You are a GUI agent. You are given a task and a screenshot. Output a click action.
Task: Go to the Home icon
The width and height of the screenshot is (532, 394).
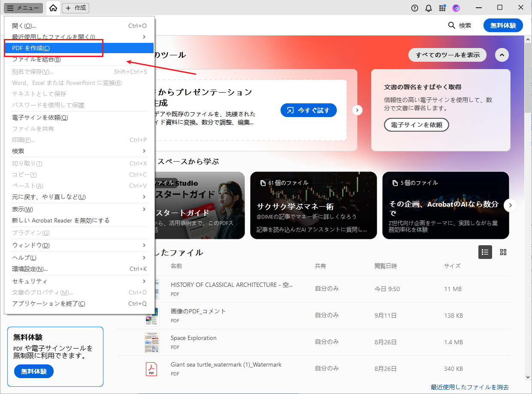click(53, 8)
